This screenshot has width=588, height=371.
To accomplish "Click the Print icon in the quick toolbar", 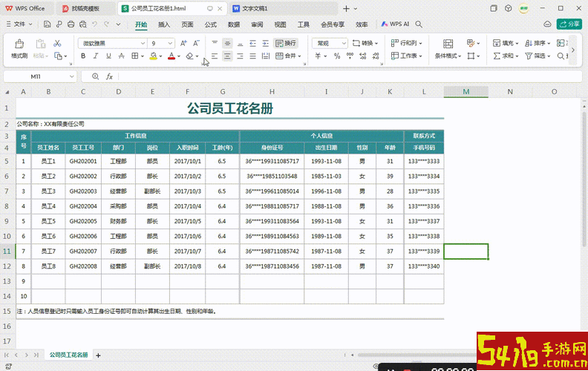I will click(x=71, y=24).
